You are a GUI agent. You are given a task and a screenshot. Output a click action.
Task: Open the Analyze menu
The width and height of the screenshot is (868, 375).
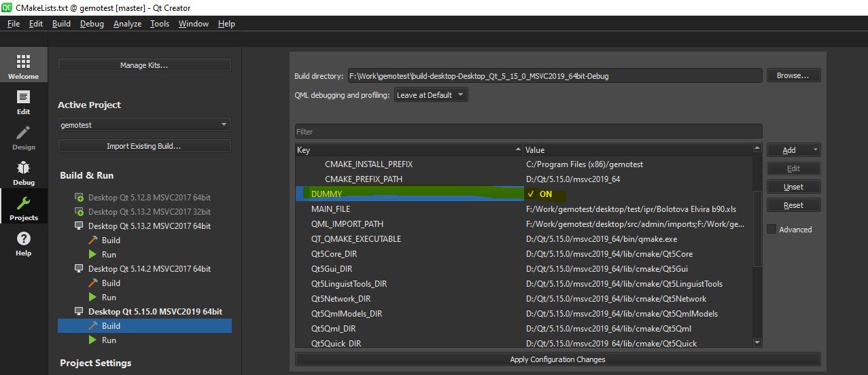coord(127,23)
